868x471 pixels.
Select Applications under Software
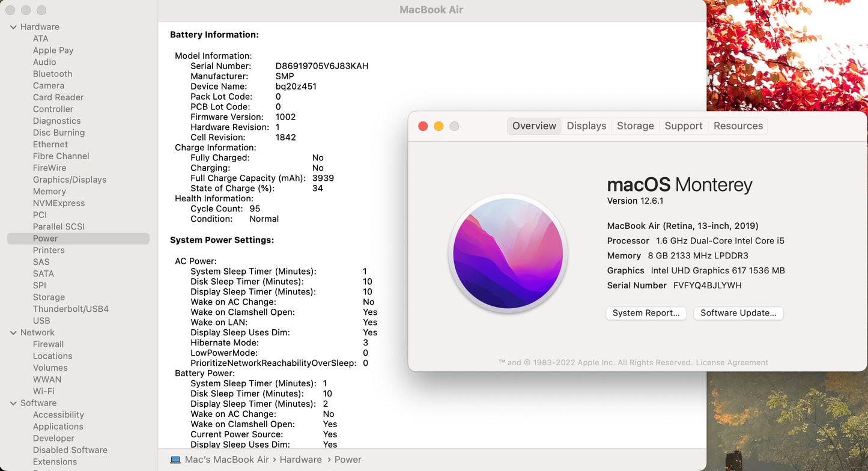[x=58, y=427]
